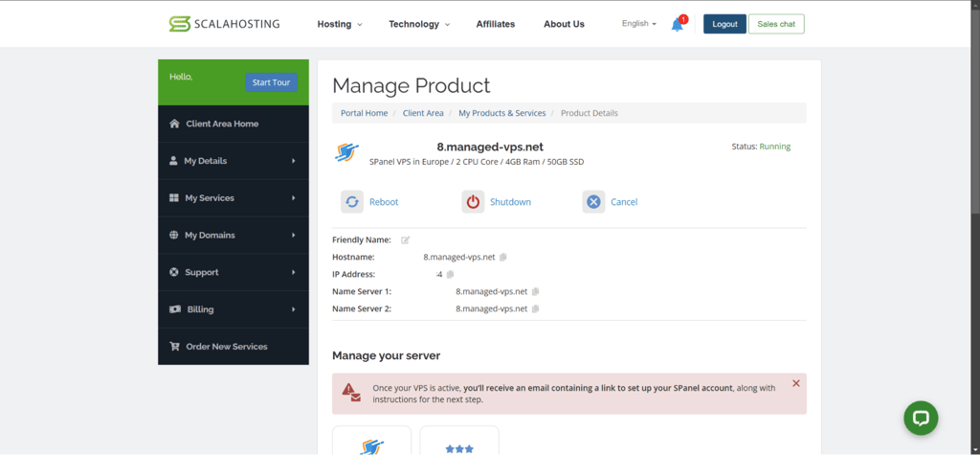Click the My Domains globe icon

(x=174, y=236)
